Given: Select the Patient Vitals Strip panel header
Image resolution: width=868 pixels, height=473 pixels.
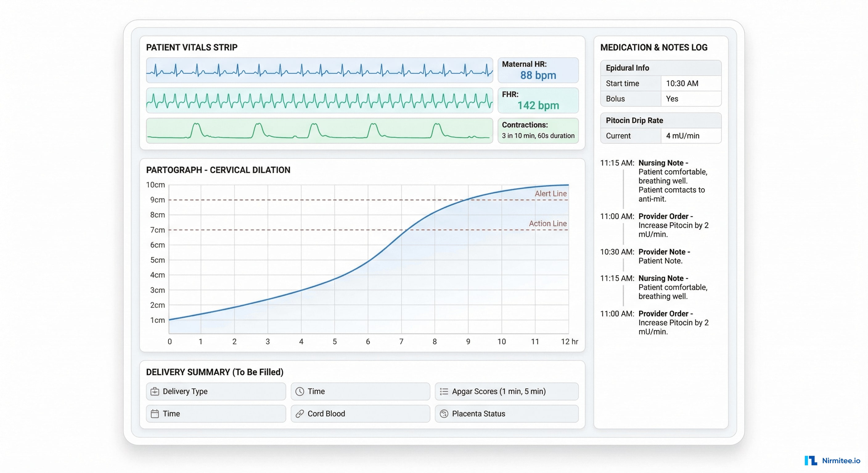Looking at the screenshot, I should point(191,47).
